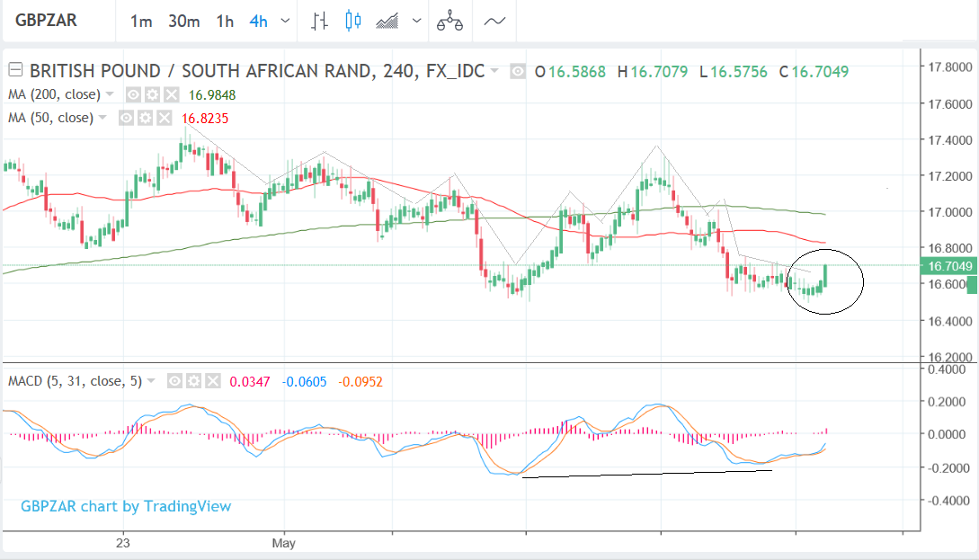Open the Indicators wave icon
The image size is (979, 560).
coord(494,22)
